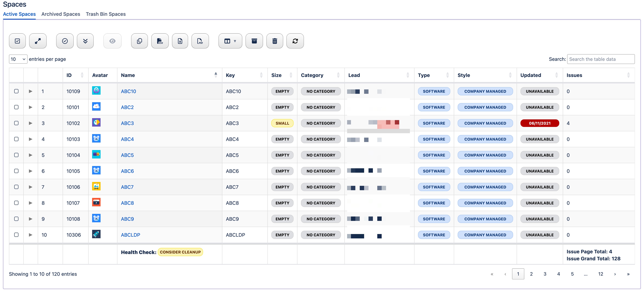This screenshot has height=291, width=644.
Task: Click the select all checkbox toolbar icon
Action: click(17, 41)
